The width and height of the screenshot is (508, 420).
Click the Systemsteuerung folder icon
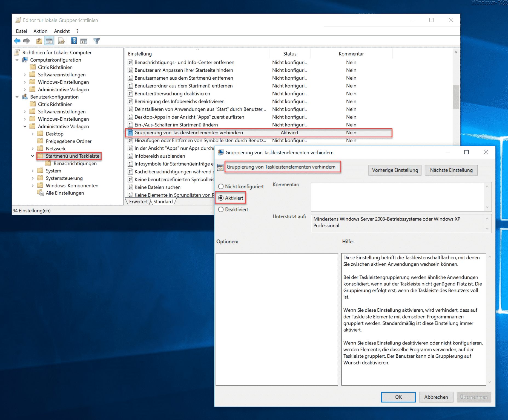[x=41, y=178]
